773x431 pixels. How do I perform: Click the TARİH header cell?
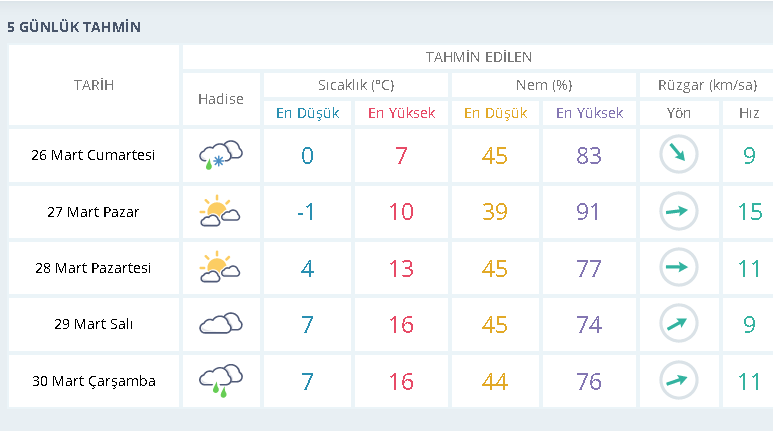click(x=94, y=85)
